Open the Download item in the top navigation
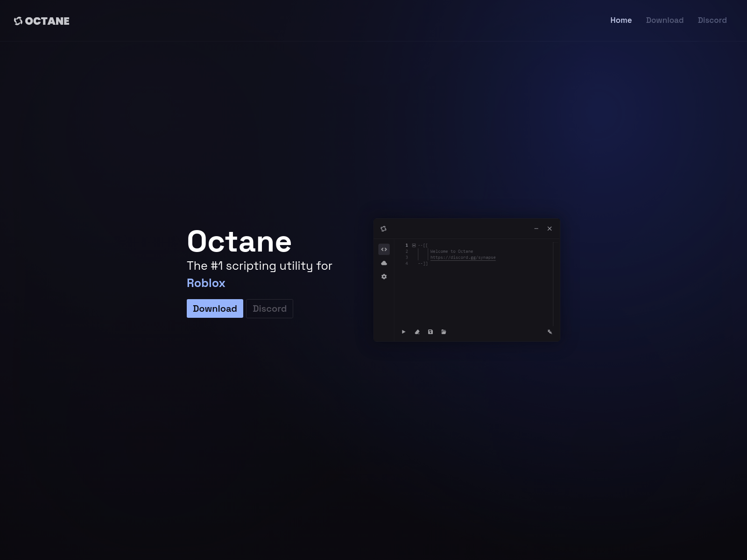 point(665,20)
